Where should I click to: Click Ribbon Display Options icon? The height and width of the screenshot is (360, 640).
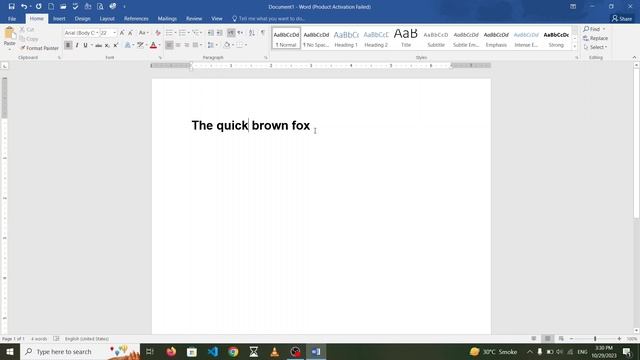tap(573, 7)
